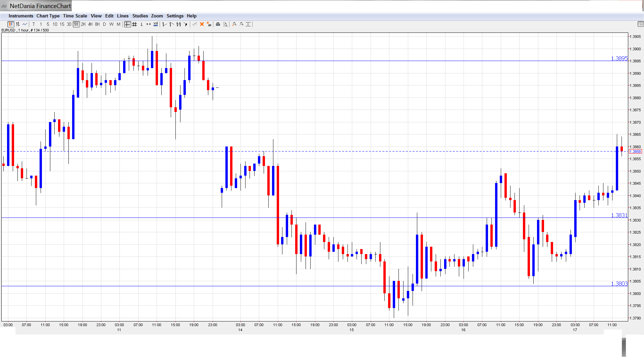Image resolution: width=644 pixels, height=362 pixels.
Task: Switch to tick (T) time scale
Action: pos(34,24)
